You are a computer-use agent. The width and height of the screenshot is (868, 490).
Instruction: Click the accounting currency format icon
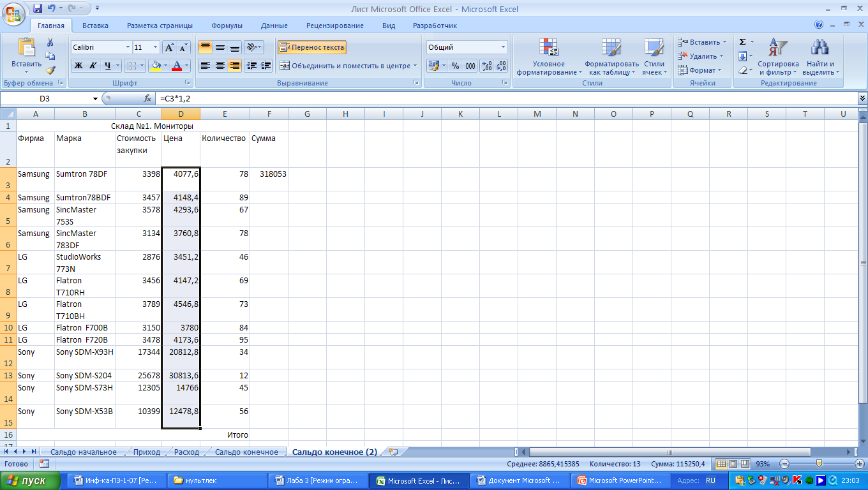click(x=434, y=66)
